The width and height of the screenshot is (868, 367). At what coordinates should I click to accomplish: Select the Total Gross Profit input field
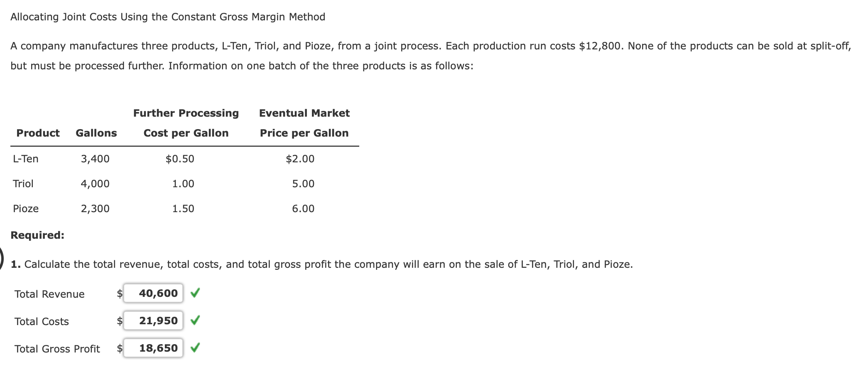click(x=152, y=348)
